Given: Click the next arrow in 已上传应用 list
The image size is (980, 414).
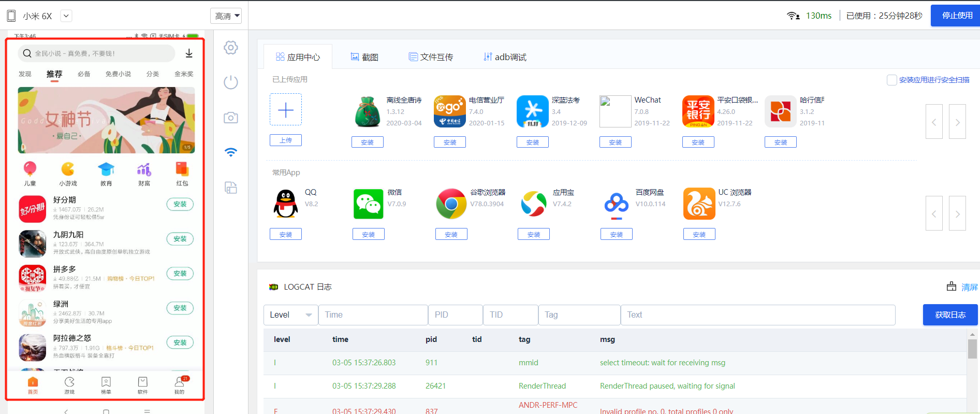Looking at the screenshot, I should point(957,122).
